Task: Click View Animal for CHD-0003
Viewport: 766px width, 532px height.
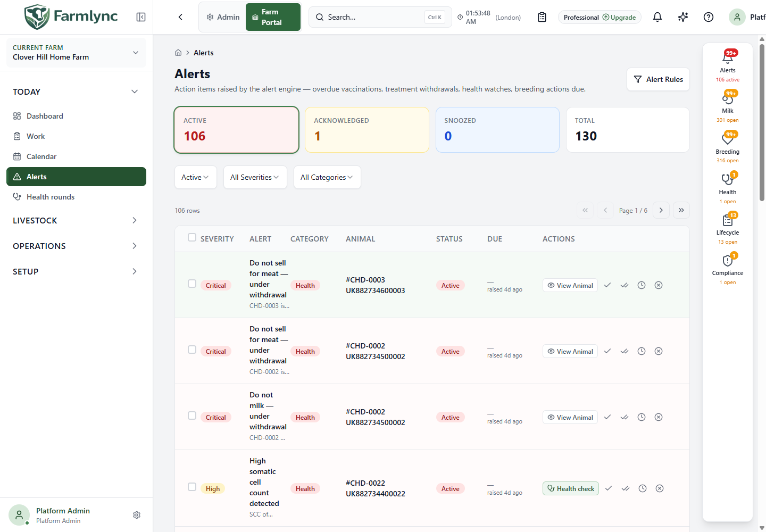Action: pyautogui.click(x=570, y=285)
